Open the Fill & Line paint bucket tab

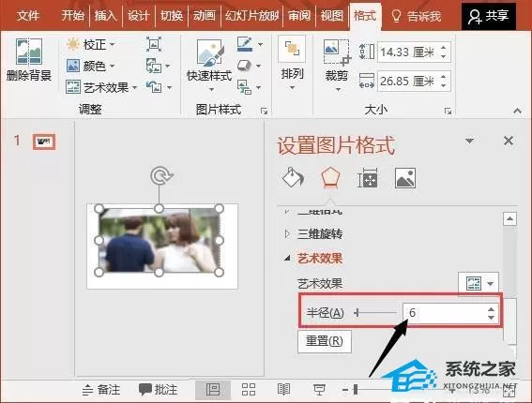(293, 178)
